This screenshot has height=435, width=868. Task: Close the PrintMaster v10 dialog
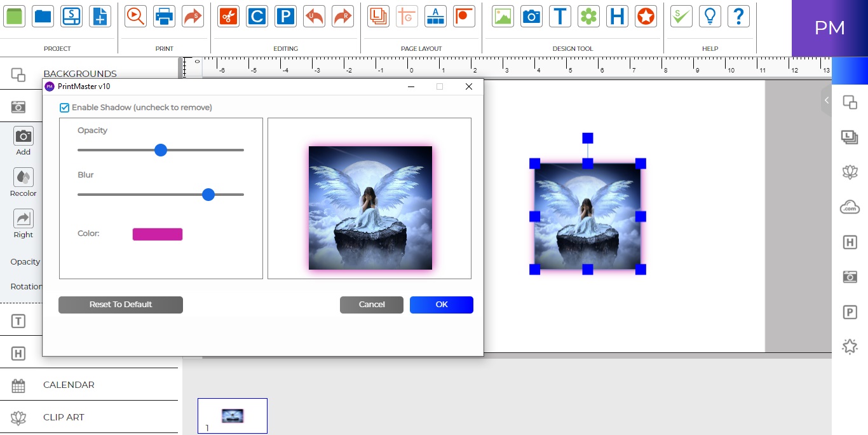pyautogui.click(x=469, y=86)
